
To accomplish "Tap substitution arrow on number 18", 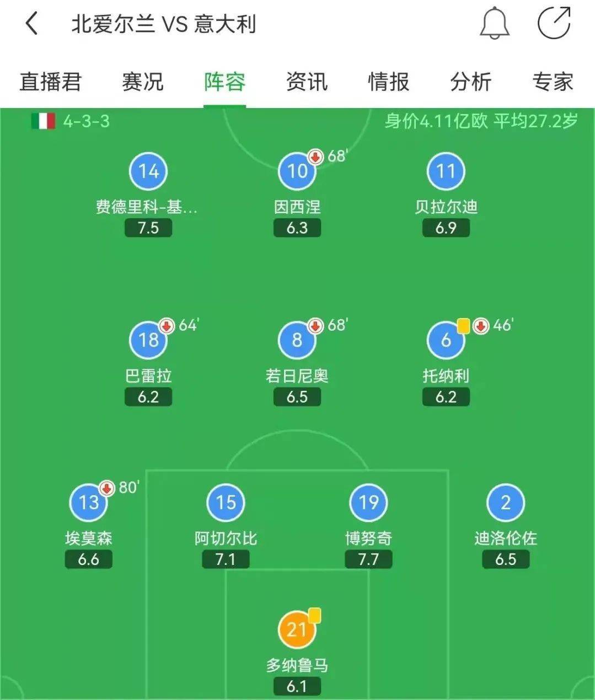I will [x=167, y=326].
